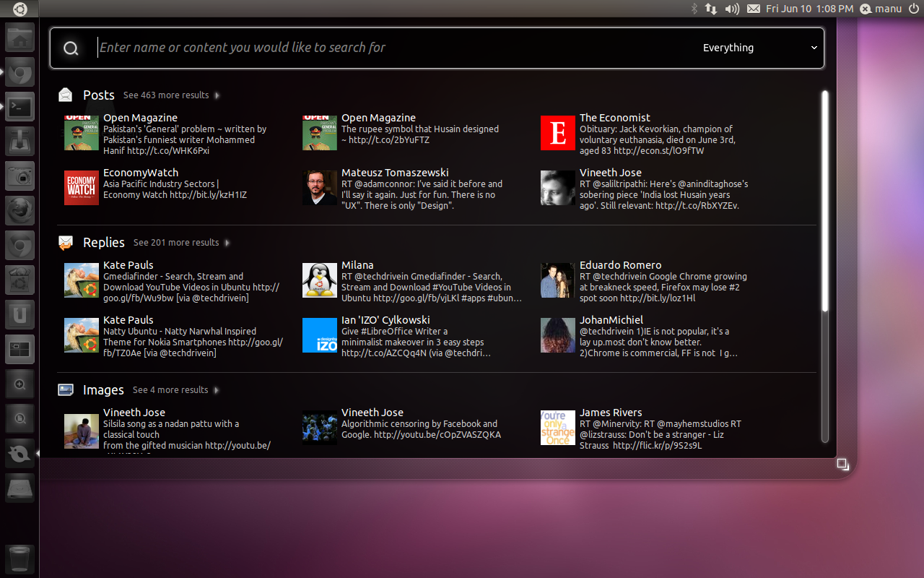Screen dimensions: 924x578
Task: Open the Ubuntu logo Dash button
Action: (19, 9)
